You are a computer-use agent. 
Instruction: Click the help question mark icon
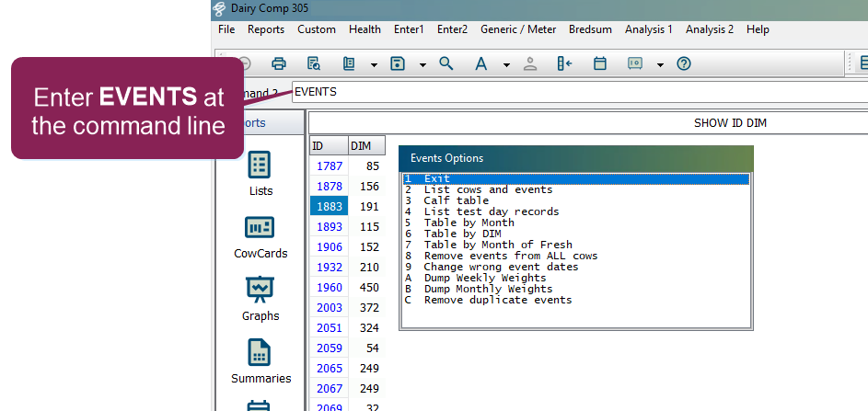click(683, 63)
